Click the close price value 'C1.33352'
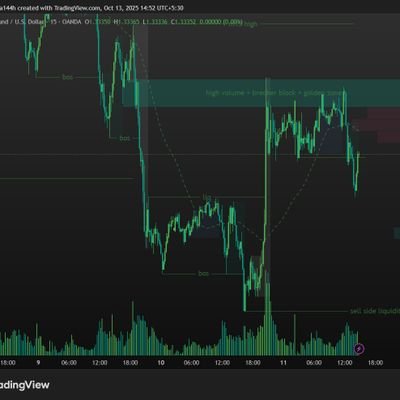400x400 pixels. click(183, 22)
